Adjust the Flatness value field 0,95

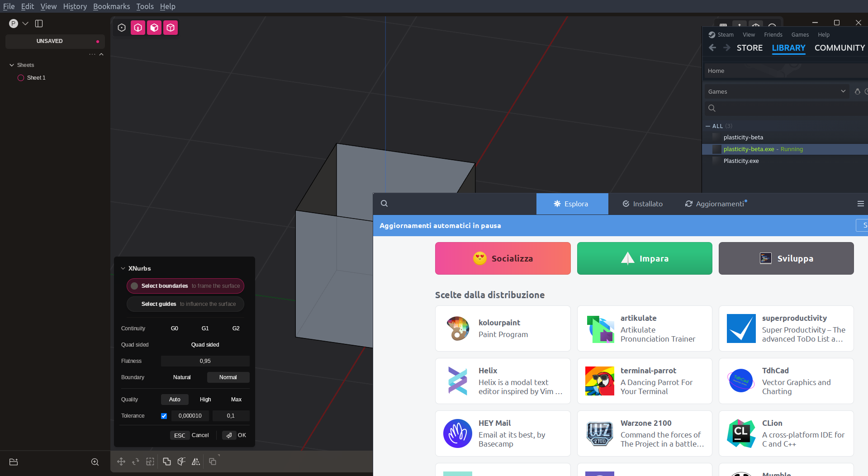click(205, 361)
